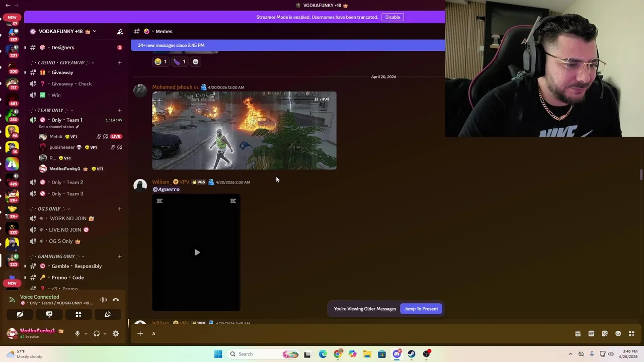Disable Streamer Mode button in banner

coord(392,17)
